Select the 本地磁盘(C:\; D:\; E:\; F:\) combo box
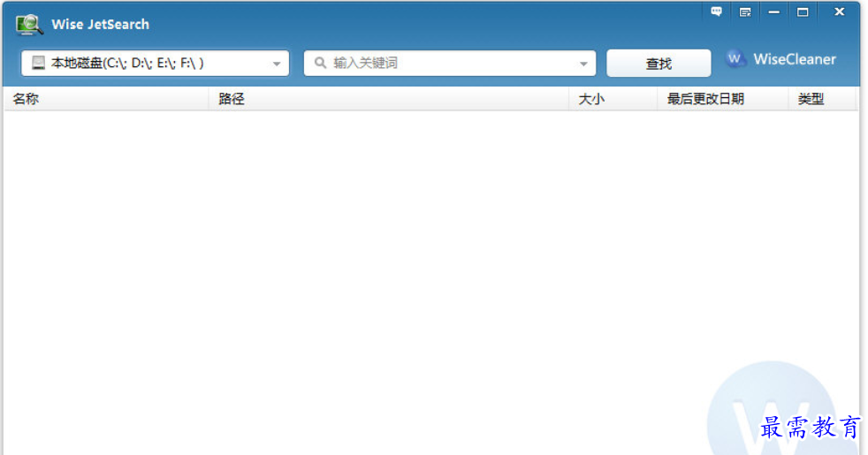 click(155, 63)
